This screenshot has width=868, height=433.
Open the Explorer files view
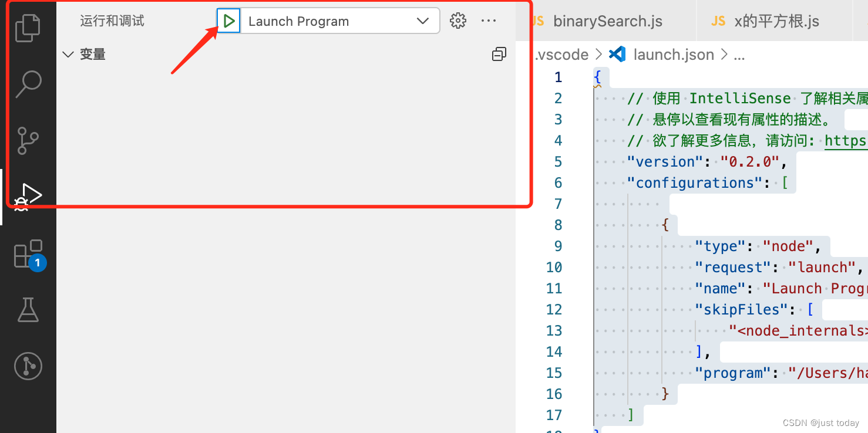coord(28,28)
